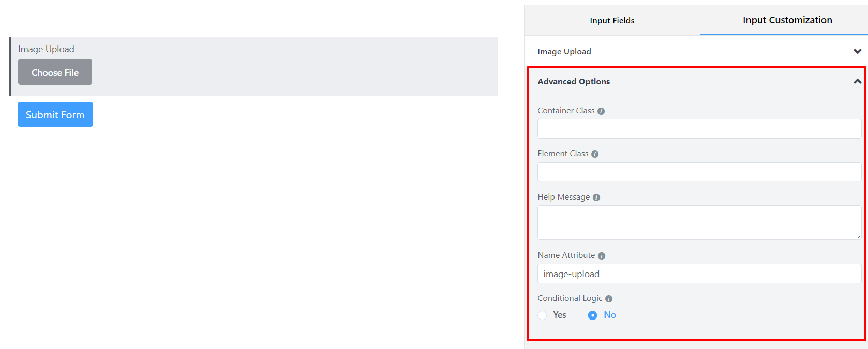Select Yes for Conditional Logic
The height and width of the screenshot is (349, 868).
click(542, 315)
